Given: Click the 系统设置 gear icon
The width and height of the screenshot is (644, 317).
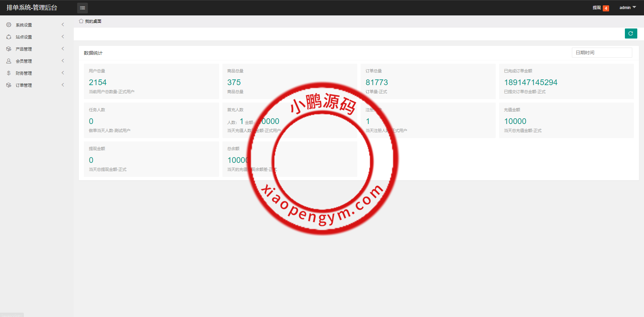Looking at the screenshot, I should click(x=9, y=25).
